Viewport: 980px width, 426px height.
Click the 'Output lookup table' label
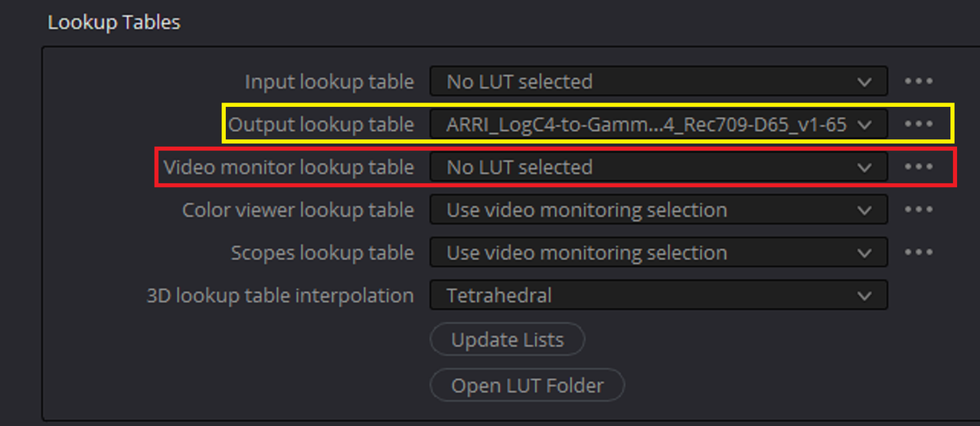click(322, 124)
